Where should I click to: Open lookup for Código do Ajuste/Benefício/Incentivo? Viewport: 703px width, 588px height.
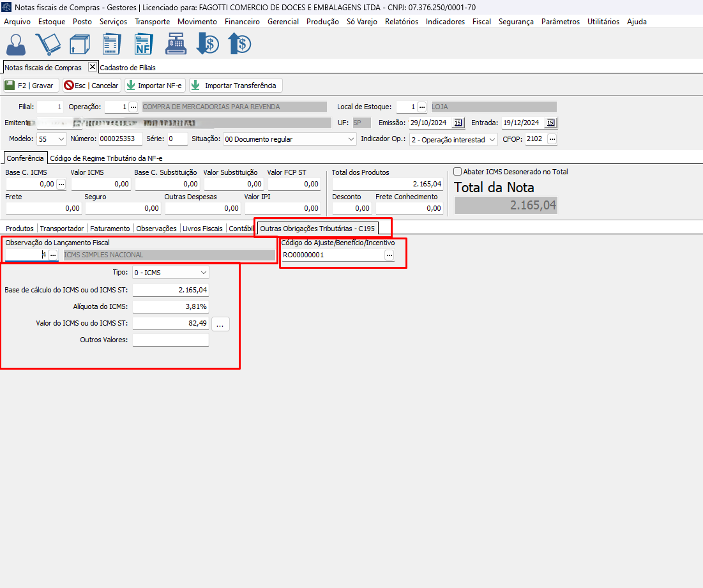click(x=389, y=255)
